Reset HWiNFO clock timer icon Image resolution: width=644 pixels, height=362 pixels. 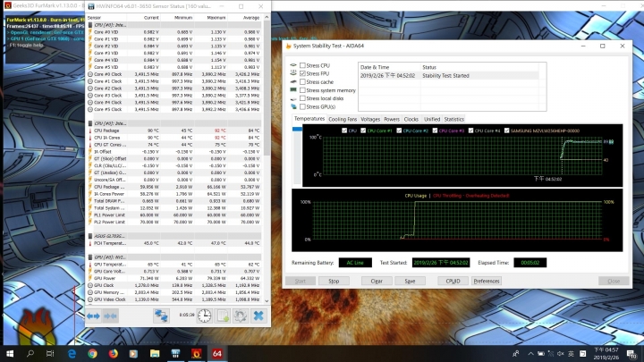coord(204,316)
